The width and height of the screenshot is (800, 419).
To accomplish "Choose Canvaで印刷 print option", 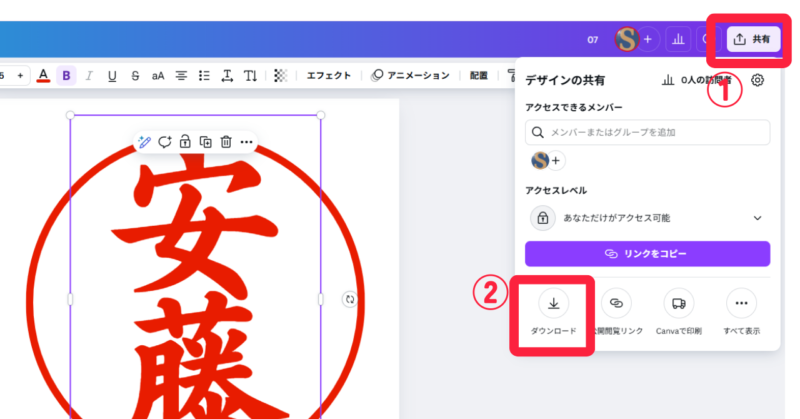I will [679, 313].
